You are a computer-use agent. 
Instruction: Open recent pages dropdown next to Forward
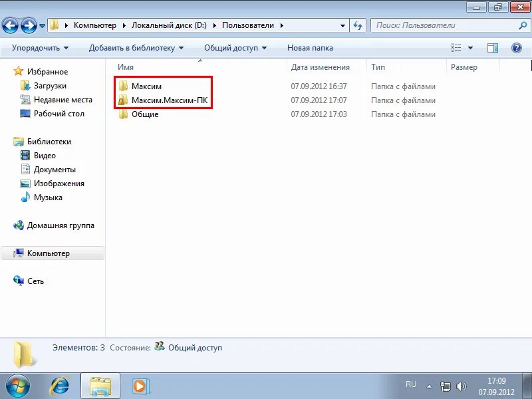tap(42, 26)
